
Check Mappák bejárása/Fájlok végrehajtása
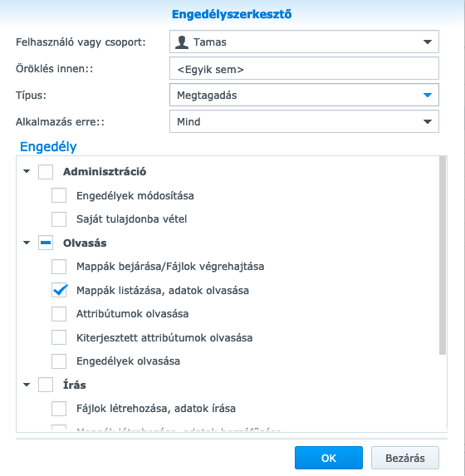click(59, 266)
